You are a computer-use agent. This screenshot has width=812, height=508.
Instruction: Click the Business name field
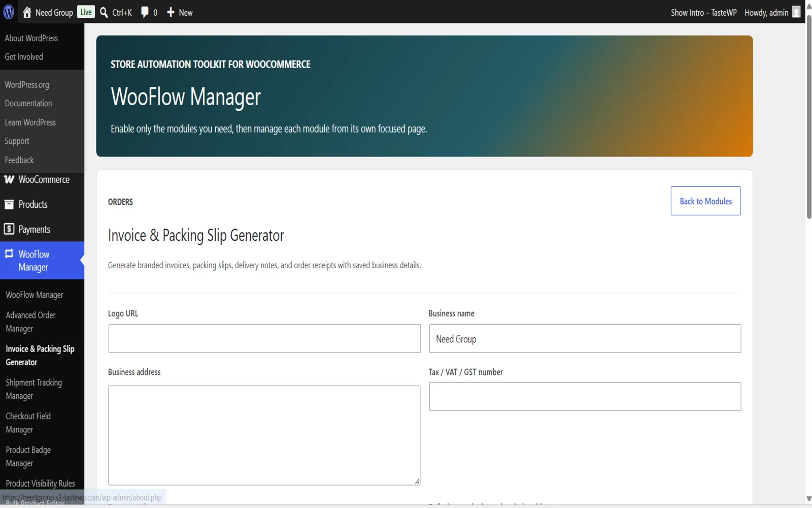[x=585, y=338]
